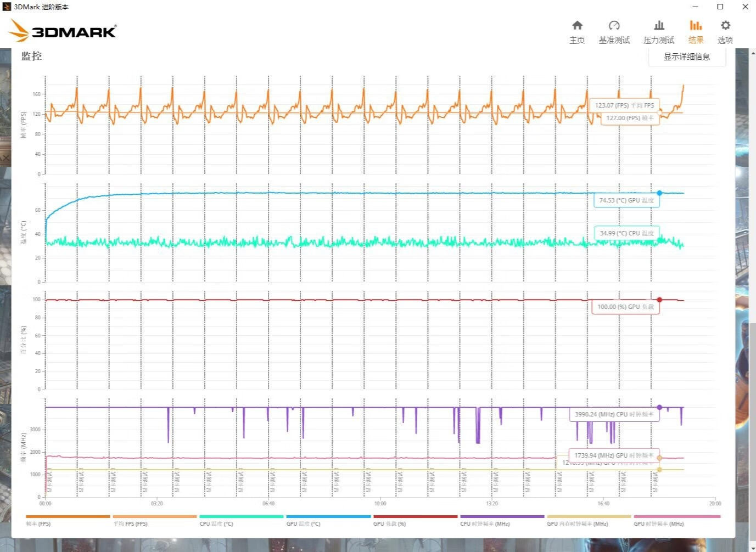Click the 3DMark 进阶版本 window title
This screenshot has height=552, width=756.
41,7
